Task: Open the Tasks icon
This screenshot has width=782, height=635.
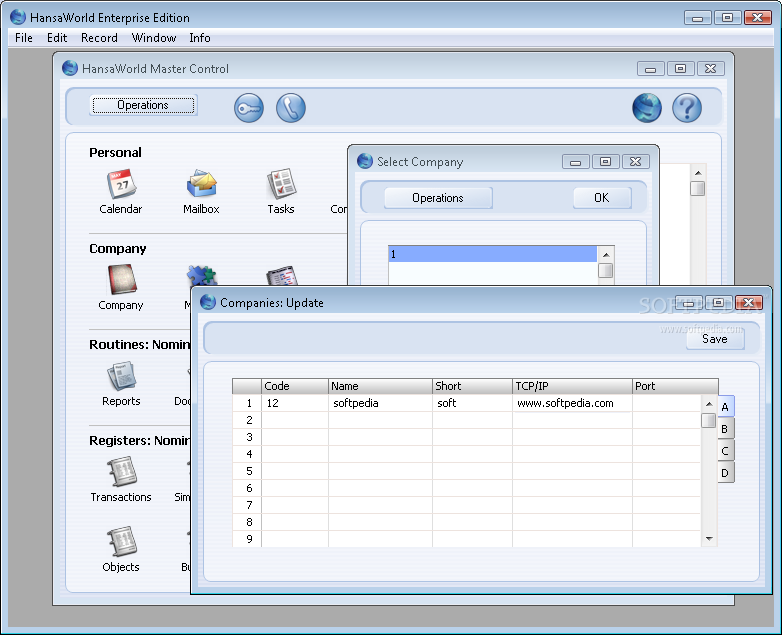Action: (281, 185)
